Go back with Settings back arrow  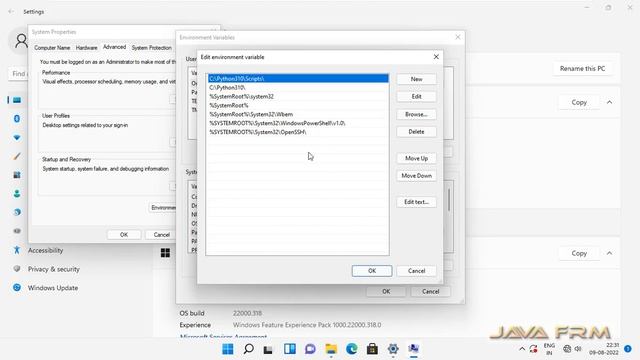11,12
